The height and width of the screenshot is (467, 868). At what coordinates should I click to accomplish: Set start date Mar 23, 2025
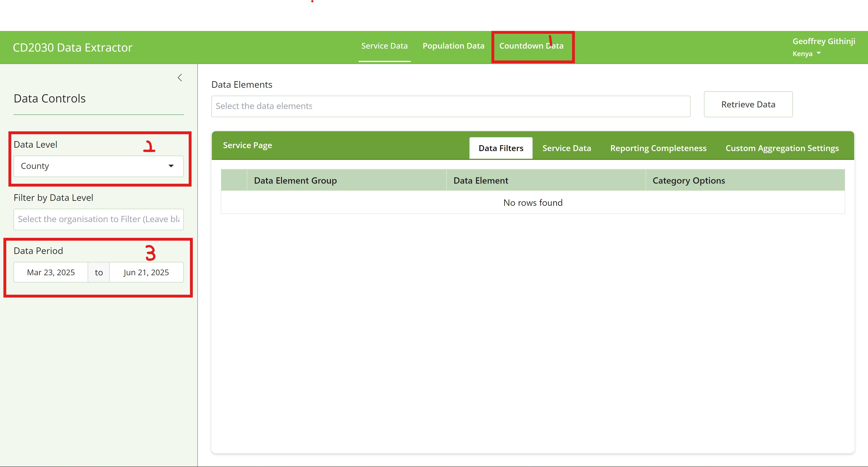(x=51, y=272)
